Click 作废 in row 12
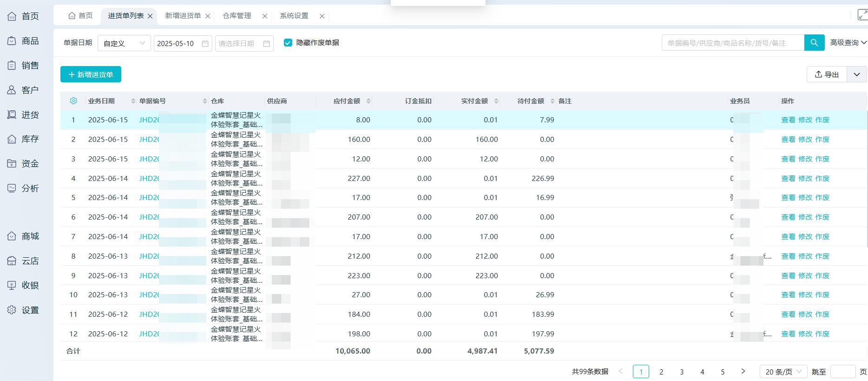This screenshot has width=868, height=381. (x=822, y=334)
